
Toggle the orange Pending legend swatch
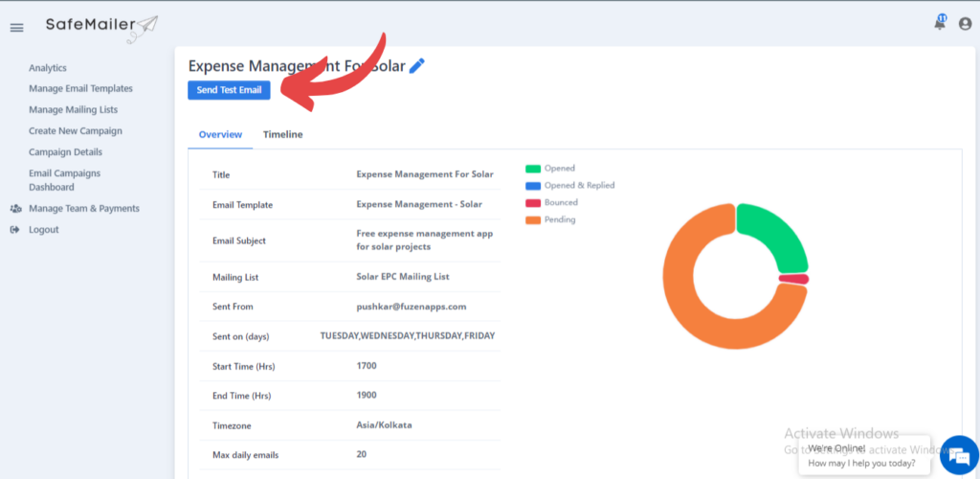point(532,220)
